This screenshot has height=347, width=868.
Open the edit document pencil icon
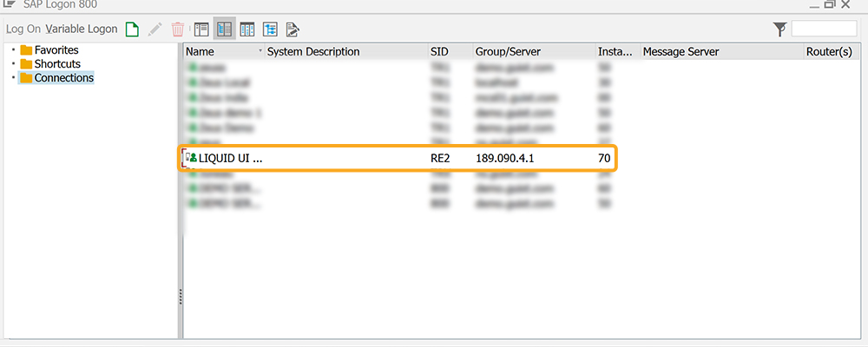tap(293, 29)
